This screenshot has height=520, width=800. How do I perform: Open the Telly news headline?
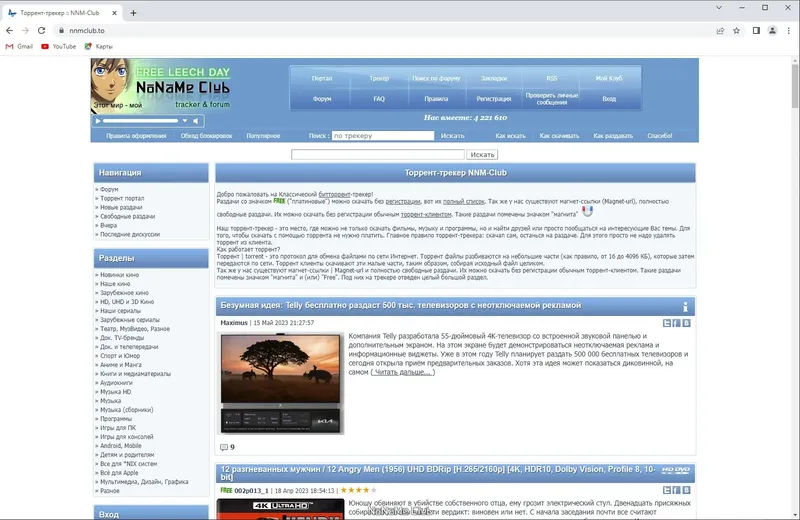click(x=401, y=305)
